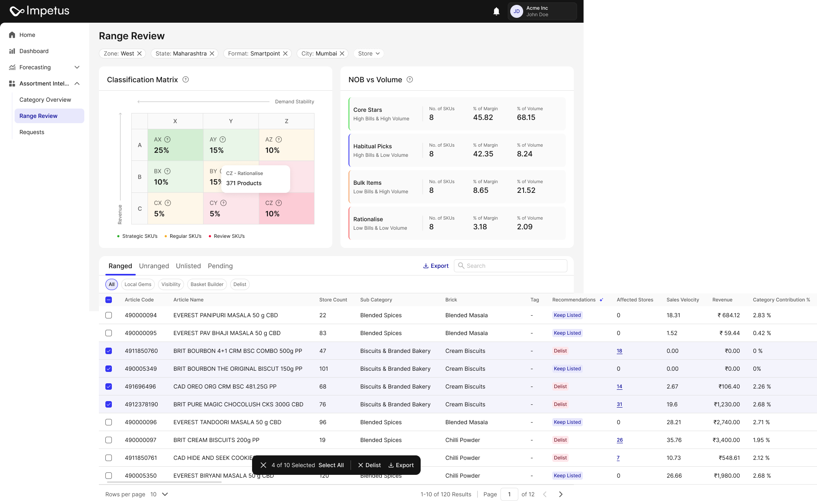Screen dimensions: 817x504
Task: Open affected stores link 18
Action: (619, 351)
